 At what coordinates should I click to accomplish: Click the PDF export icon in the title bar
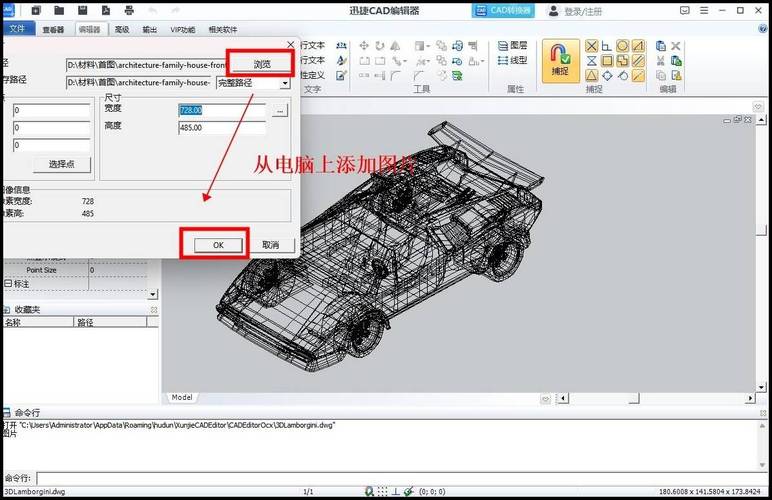coord(106,10)
